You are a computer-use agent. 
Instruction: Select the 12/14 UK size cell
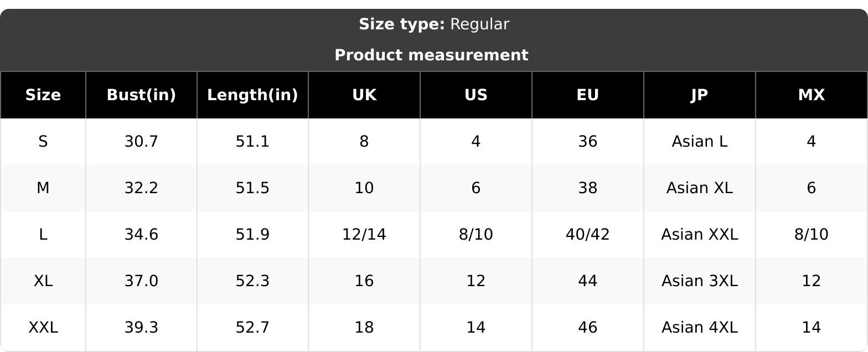364,235
